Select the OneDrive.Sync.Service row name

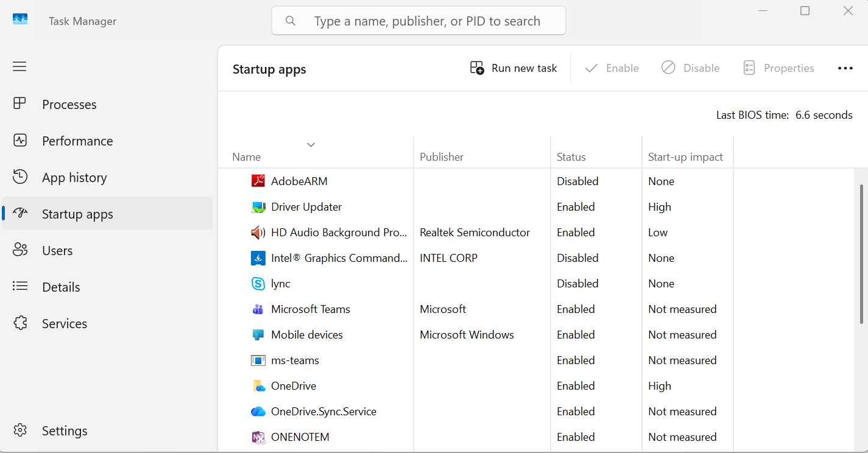click(323, 412)
